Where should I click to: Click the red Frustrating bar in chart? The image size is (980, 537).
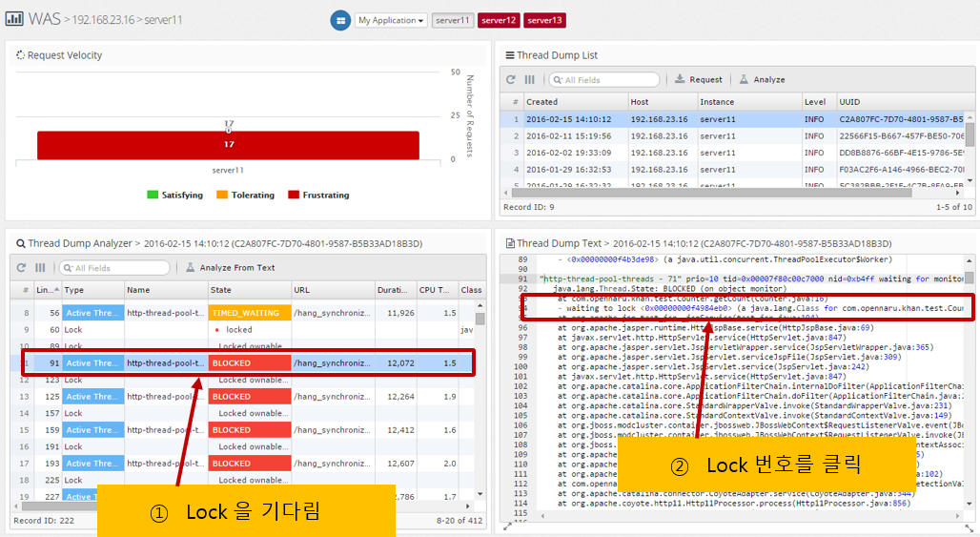pos(228,145)
